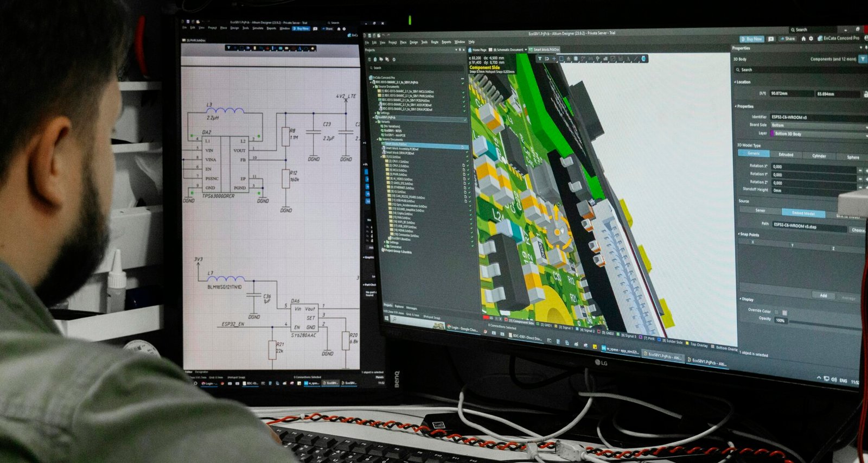868x463 pixels.
Task: Open Projects panel options dropdown arrow
Action: coord(456,50)
